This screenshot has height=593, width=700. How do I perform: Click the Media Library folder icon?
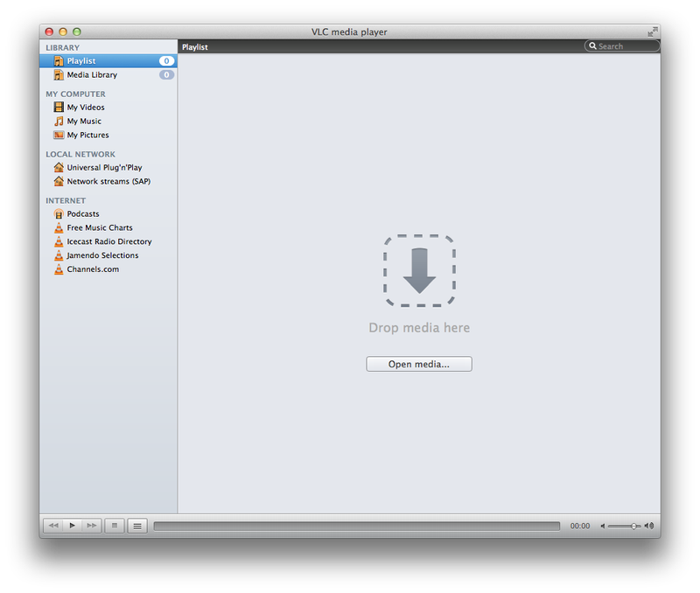tap(59, 74)
